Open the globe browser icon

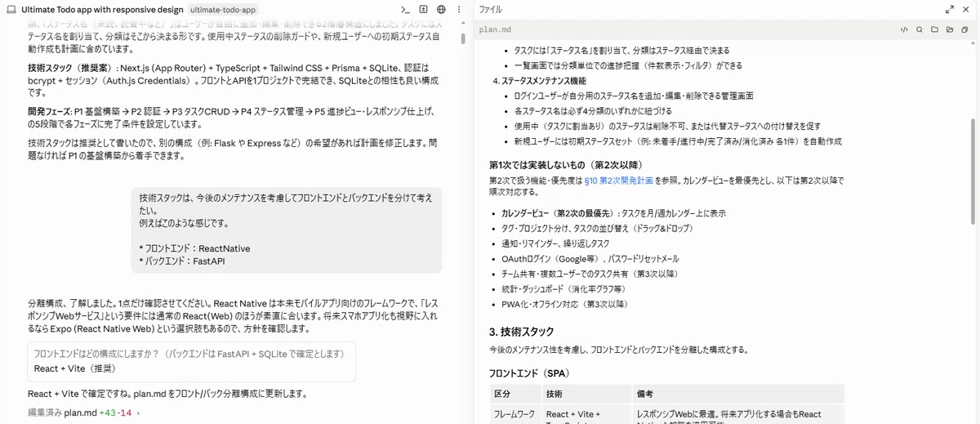click(x=441, y=9)
